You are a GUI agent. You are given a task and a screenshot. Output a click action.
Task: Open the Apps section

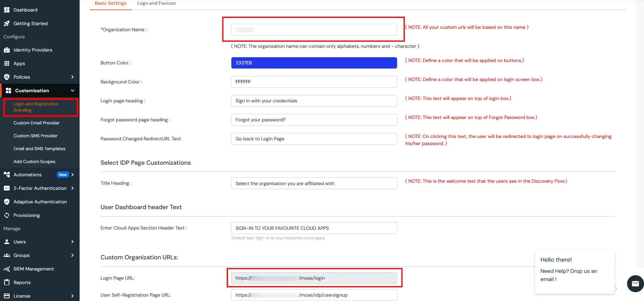tap(19, 63)
